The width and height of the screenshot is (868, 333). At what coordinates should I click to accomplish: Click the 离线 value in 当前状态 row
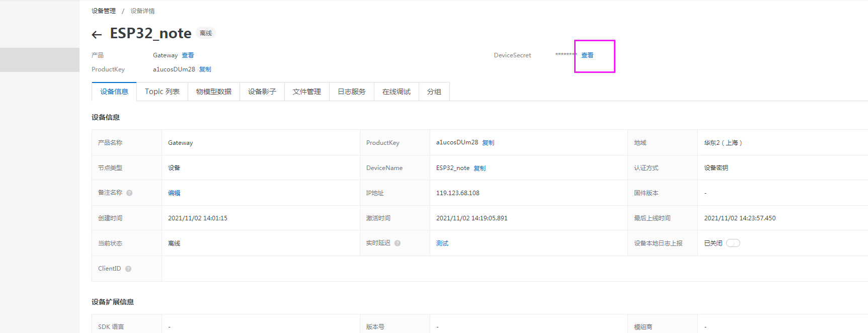(x=174, y=243)
